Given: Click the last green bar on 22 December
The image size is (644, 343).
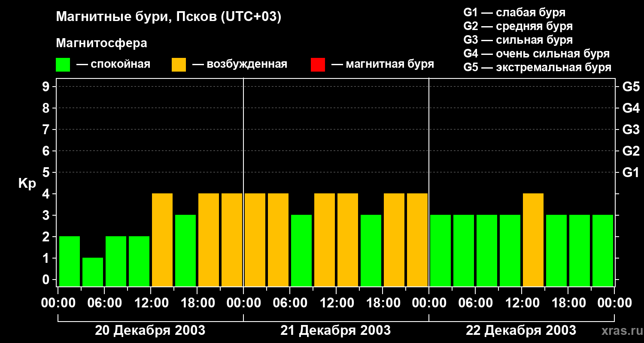Looking at the screenshot, I should [x=603, y=250].
